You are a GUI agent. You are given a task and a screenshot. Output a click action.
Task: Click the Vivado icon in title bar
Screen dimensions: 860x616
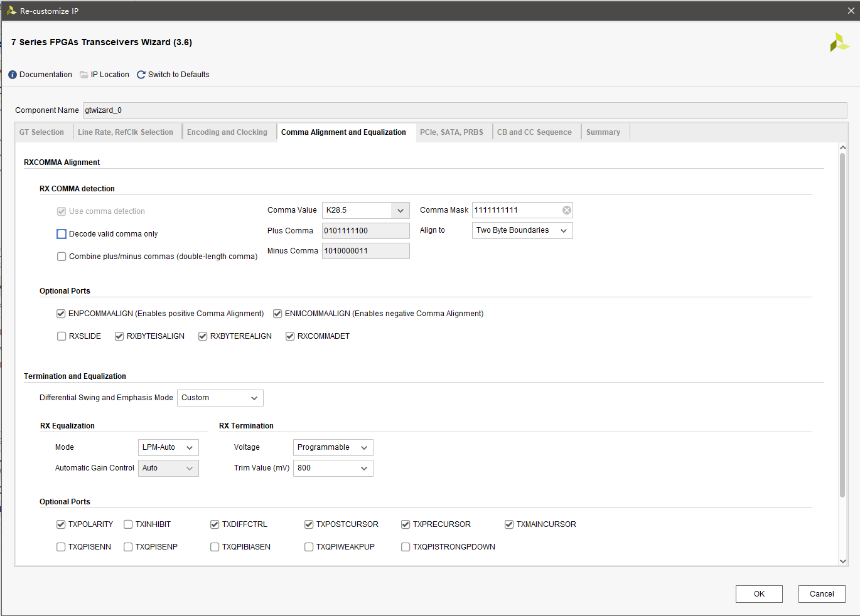pyautogui.click(x=11, y=11)
